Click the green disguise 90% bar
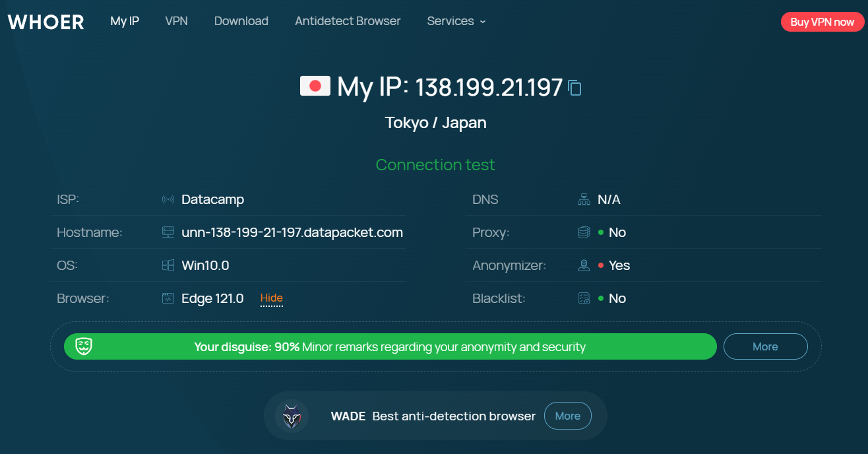868x454 pixels. pos(390,346)
